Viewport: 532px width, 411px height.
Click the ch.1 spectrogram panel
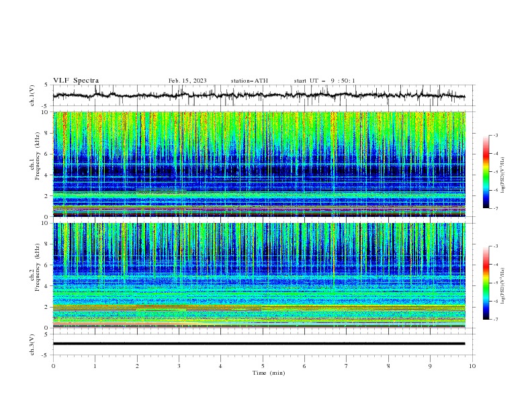[x=259, y=164]
